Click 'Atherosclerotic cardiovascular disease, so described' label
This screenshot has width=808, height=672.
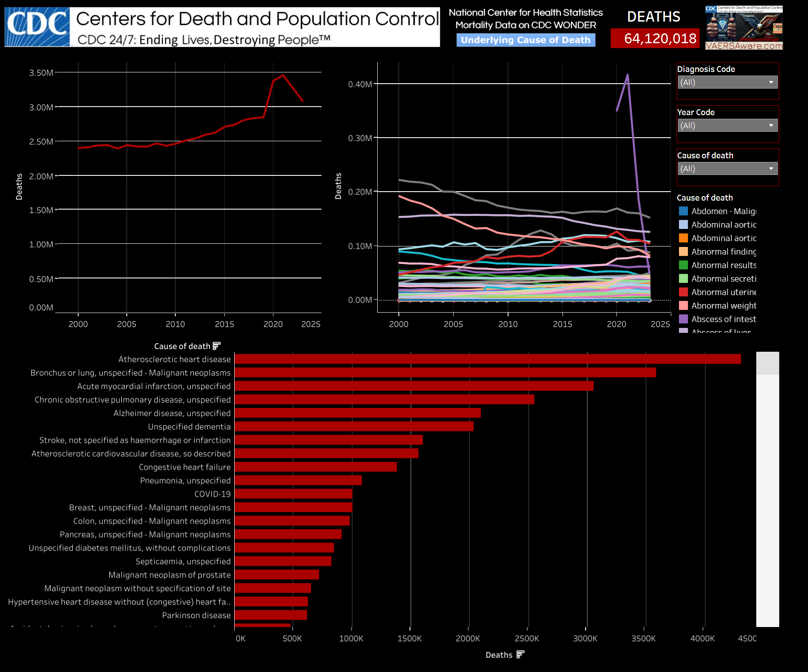point(131,453)
